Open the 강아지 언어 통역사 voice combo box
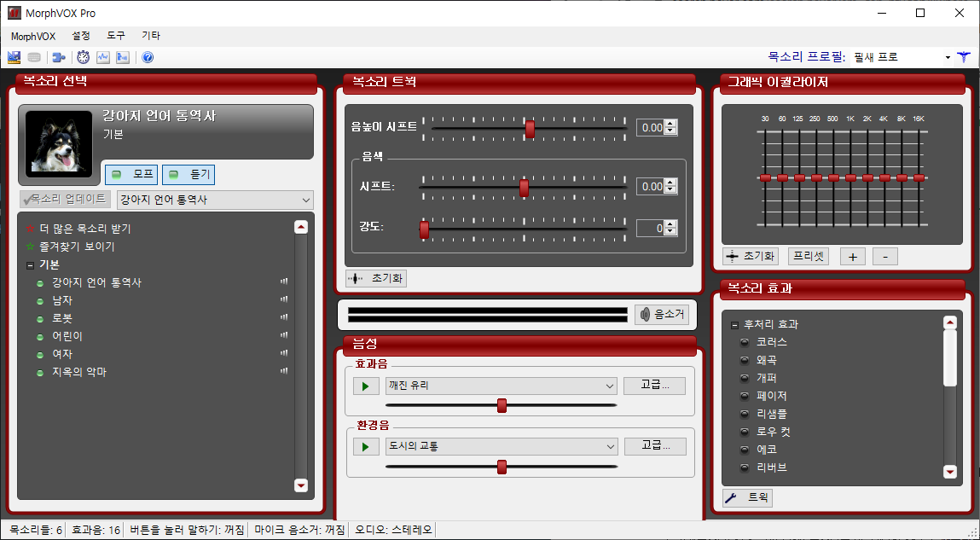Viewport: 980px width, 540px height. click(215, 200)
